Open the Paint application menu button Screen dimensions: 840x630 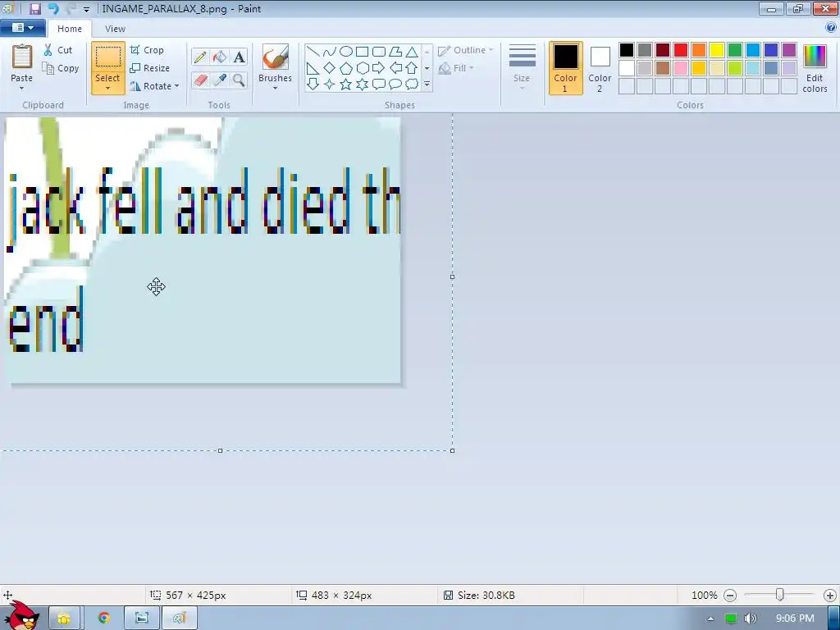tap(22, 28)
